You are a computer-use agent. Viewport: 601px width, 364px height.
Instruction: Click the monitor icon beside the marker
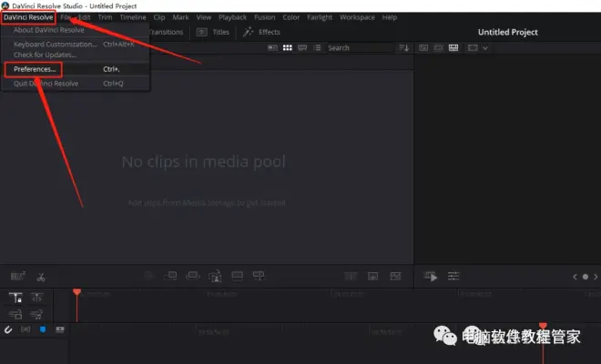[x=60, y=329]
